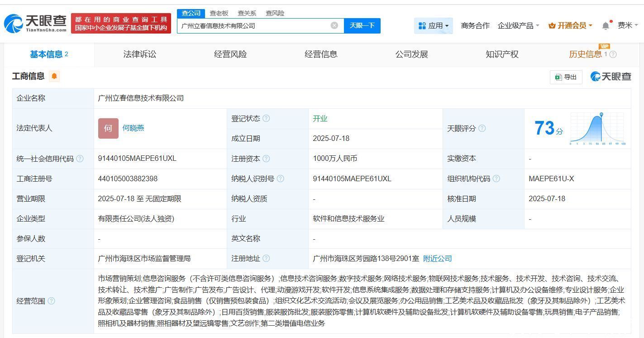Open the 费米 user account dropdown

628,25
